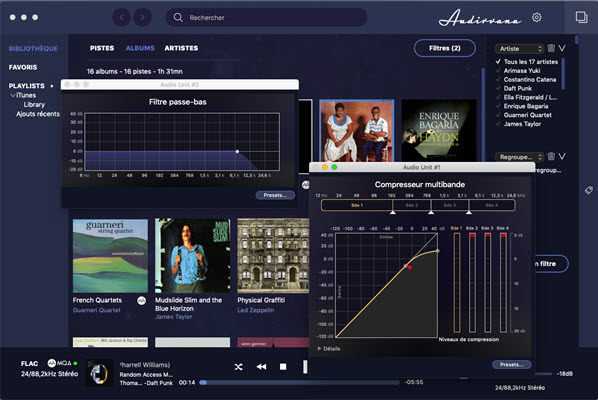Select Bde 2 band in compressor

(412, 205)
